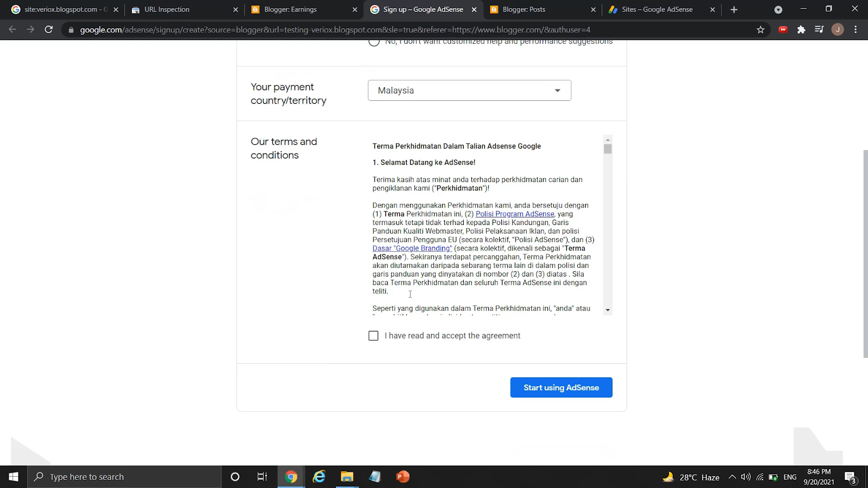Click the 'Type here to search' taskbar box
This screenshot has height=488, width=868.
click(x=124, y=477)
